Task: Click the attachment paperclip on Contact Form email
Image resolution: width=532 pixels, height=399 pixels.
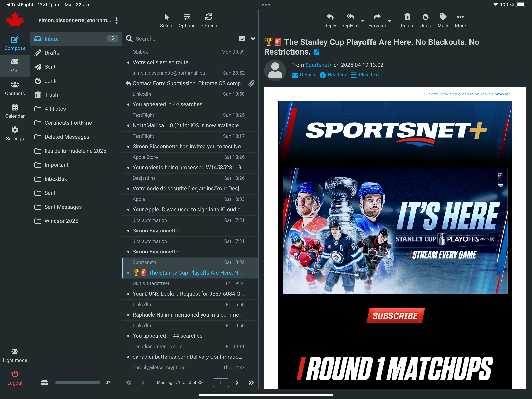Action: 252,83
